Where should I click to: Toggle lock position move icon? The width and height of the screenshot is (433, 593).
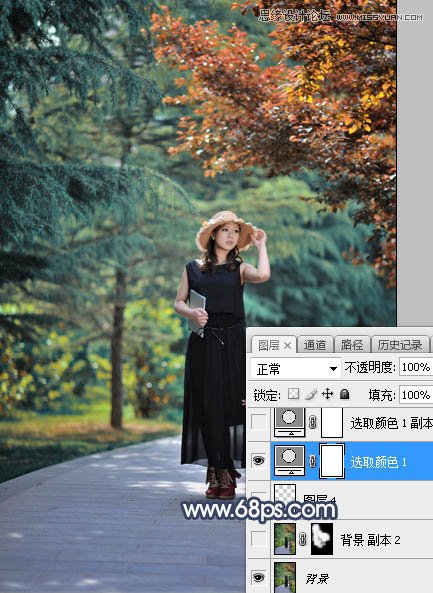[327, 394]
